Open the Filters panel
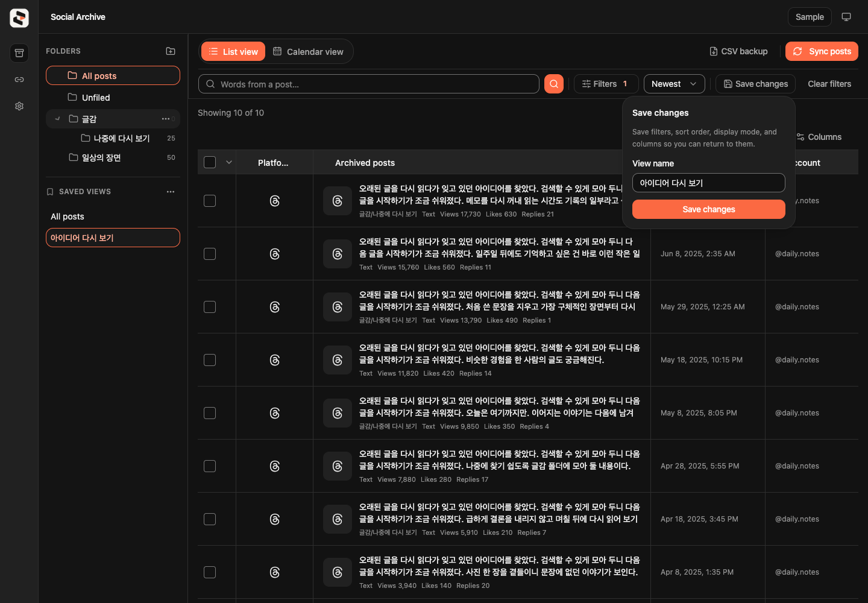Image resolution: width=868 pixels, height=603 pixels. click(x=606, y=84)
